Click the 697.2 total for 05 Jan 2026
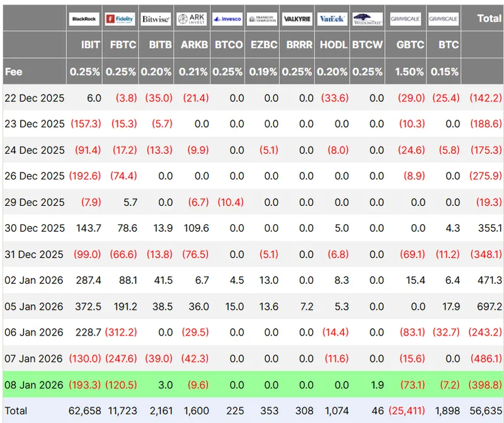This screenshot has height=423, width=504. 490,307
